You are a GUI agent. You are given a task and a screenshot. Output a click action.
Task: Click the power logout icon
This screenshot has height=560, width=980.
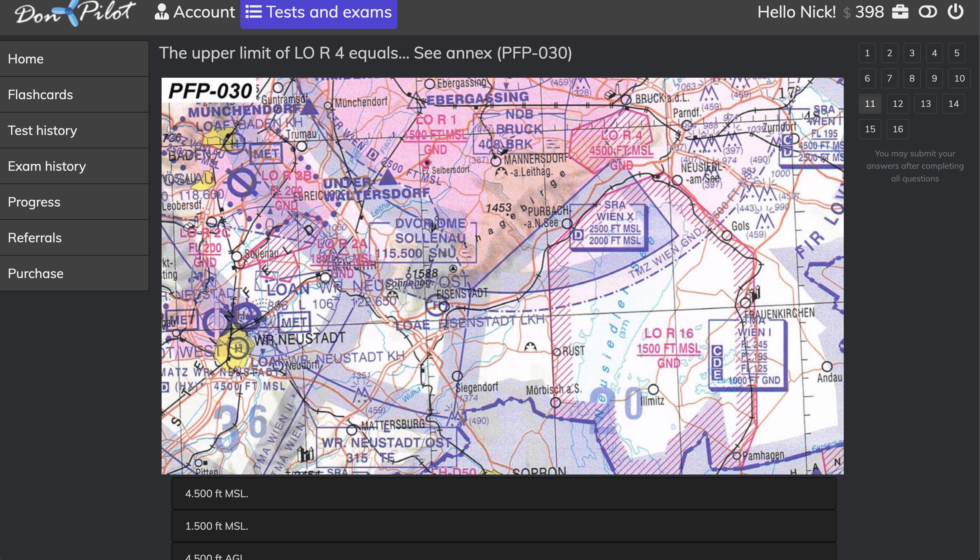coord(955,12)
